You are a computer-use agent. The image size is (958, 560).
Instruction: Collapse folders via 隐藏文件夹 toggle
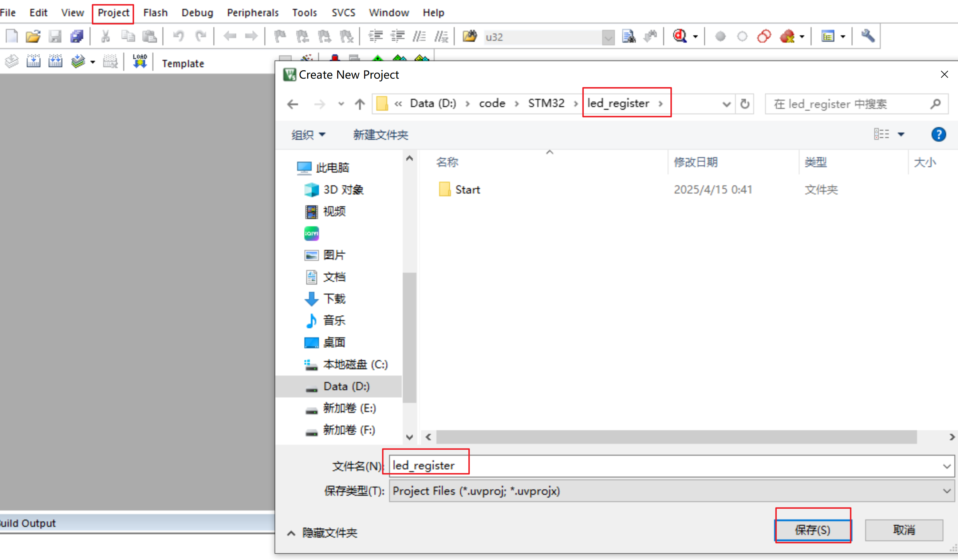pyautogui.click(x=323, y=533)
